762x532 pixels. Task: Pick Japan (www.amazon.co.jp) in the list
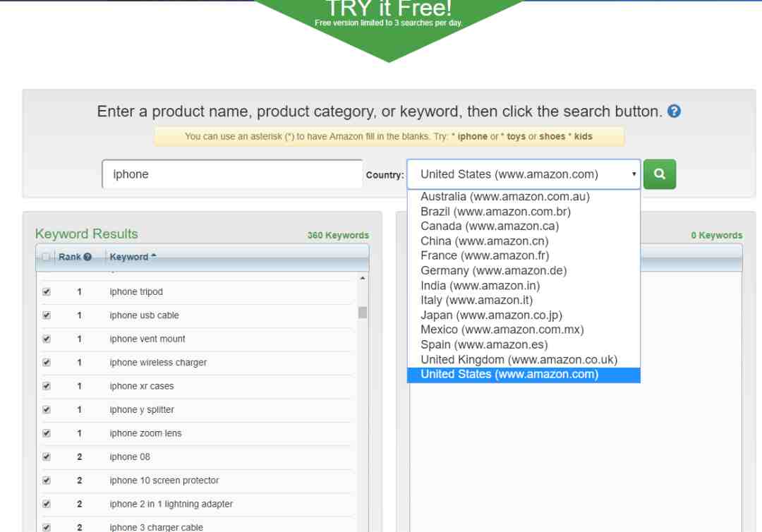491,315
